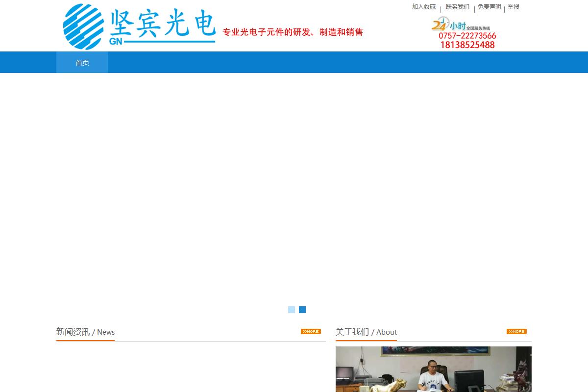Click the round blue striped GN logo

click(83, 26)
